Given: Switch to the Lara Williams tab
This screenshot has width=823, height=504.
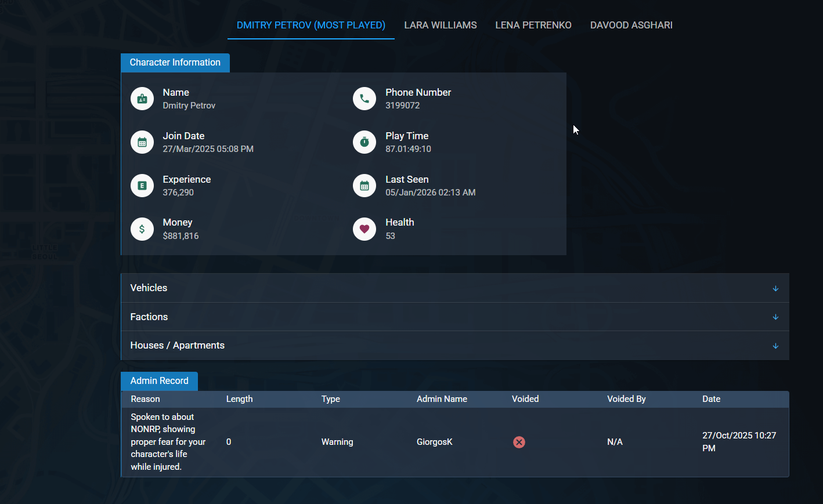Looking at the screenshot, I should coord(441,25).
